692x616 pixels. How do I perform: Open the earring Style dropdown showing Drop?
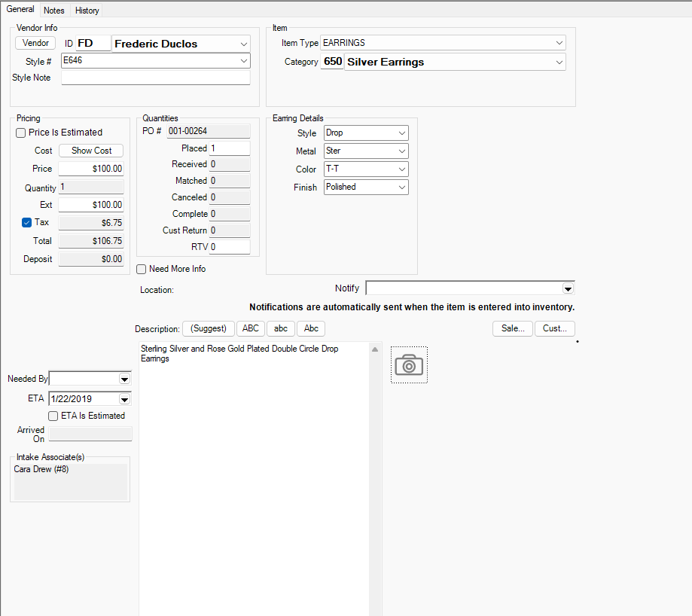pyautogui.click(x=401, y=133)
